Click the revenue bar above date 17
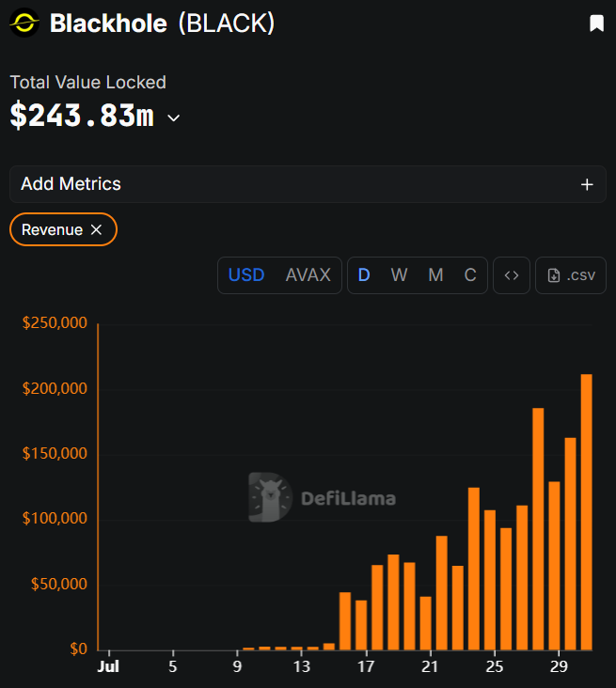Image resolution: width=616 pixels, height=688 pixels. point(361,625)
